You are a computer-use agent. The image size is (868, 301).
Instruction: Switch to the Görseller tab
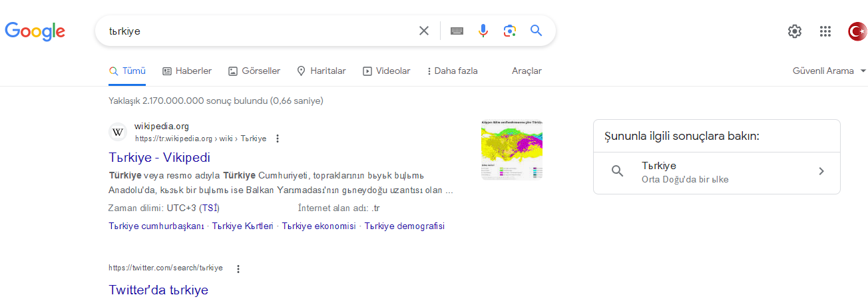pos(254,71)
